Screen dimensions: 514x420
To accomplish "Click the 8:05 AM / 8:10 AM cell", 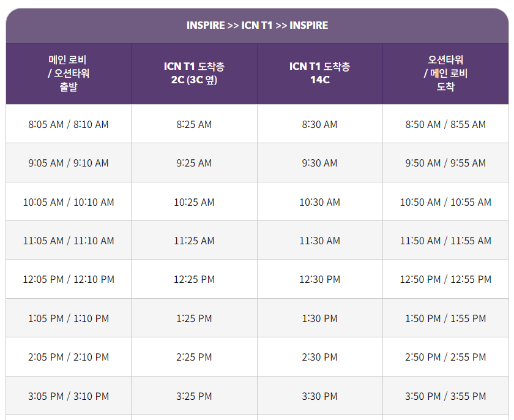I will coord(69,124).
